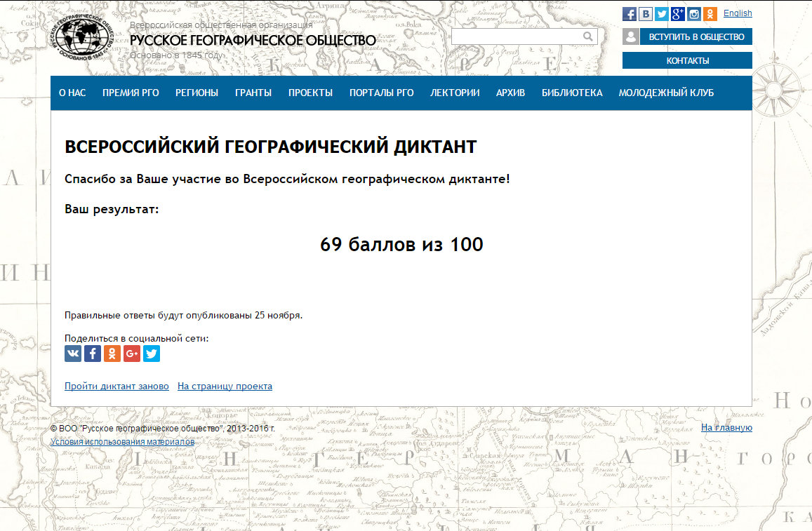Share result via the Twitter share icon

point(152,354)
